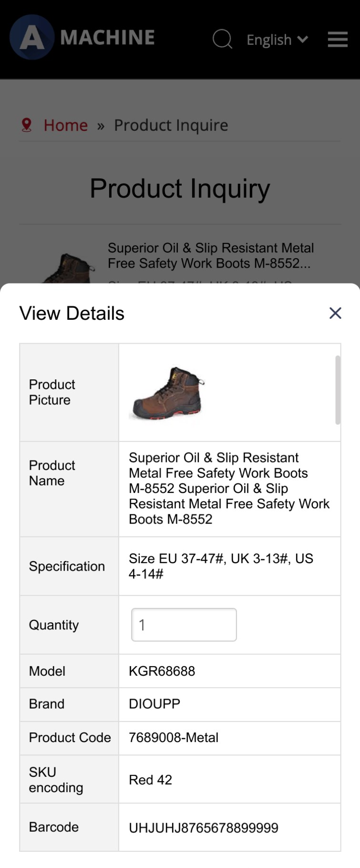Click the work boot product picture

click(x=168, y=393)
